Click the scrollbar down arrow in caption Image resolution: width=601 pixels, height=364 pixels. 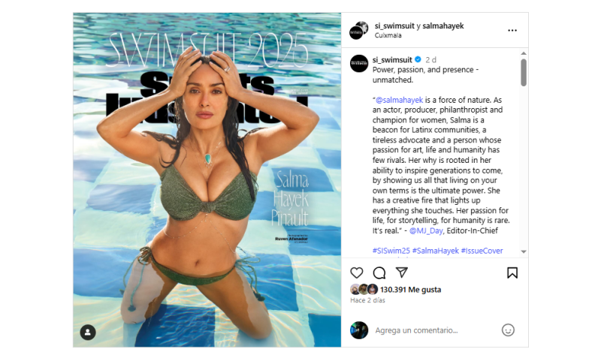tap(524, 251)
